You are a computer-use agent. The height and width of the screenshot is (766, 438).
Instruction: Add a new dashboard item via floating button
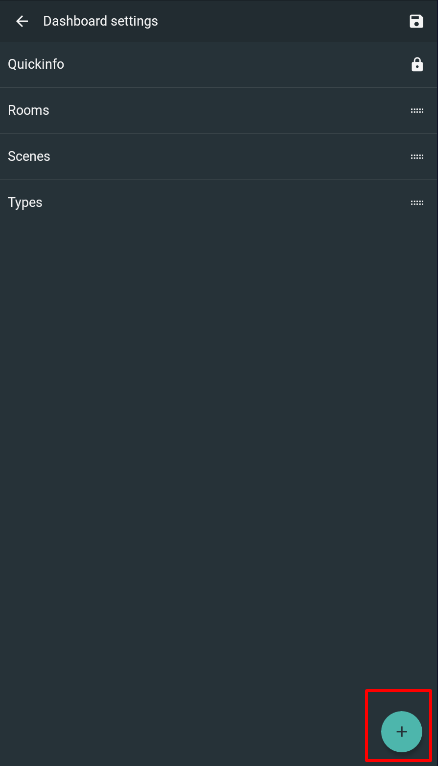(x=401, y=731)
